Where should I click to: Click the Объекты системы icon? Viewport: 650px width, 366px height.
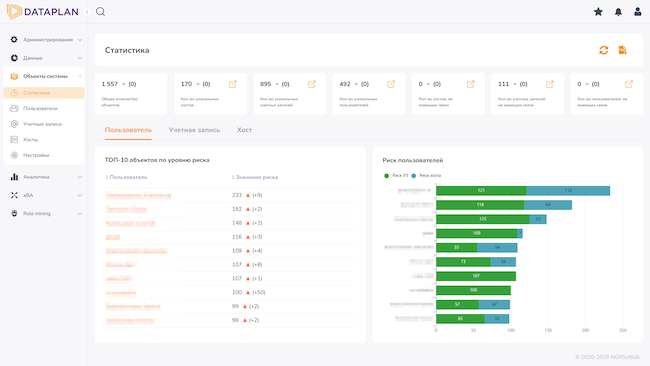point(14,76)
